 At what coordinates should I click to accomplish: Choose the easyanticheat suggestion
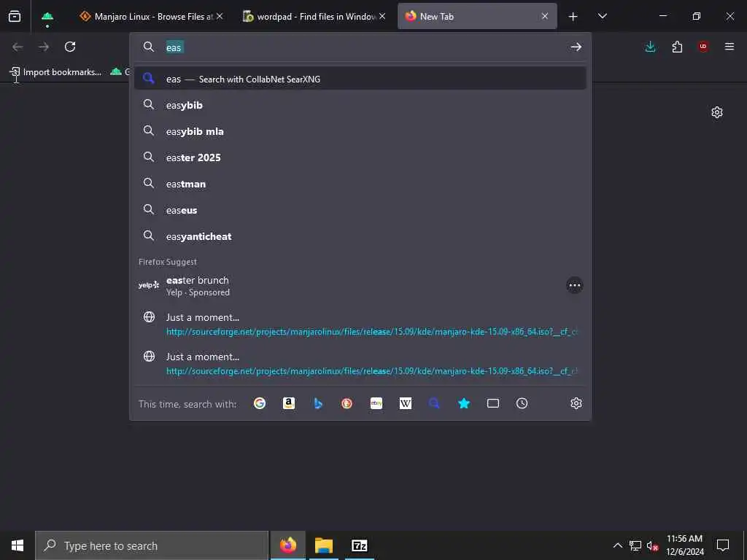360,236
